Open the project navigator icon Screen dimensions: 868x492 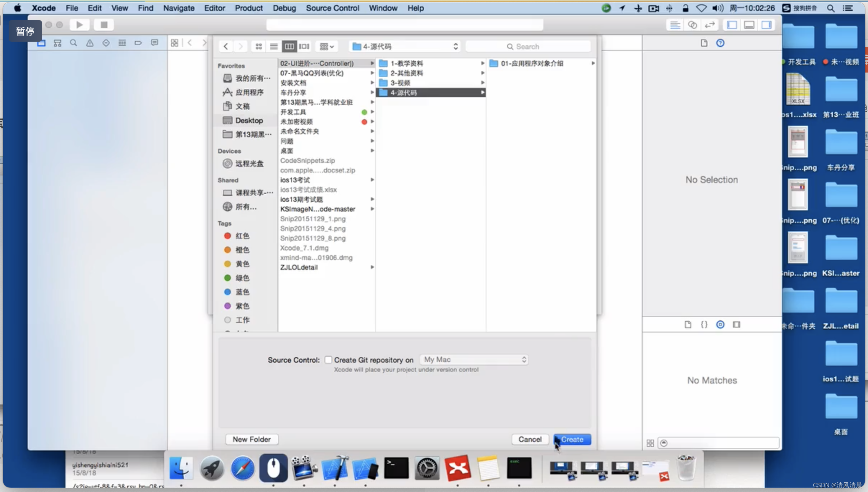pos(41,43)
